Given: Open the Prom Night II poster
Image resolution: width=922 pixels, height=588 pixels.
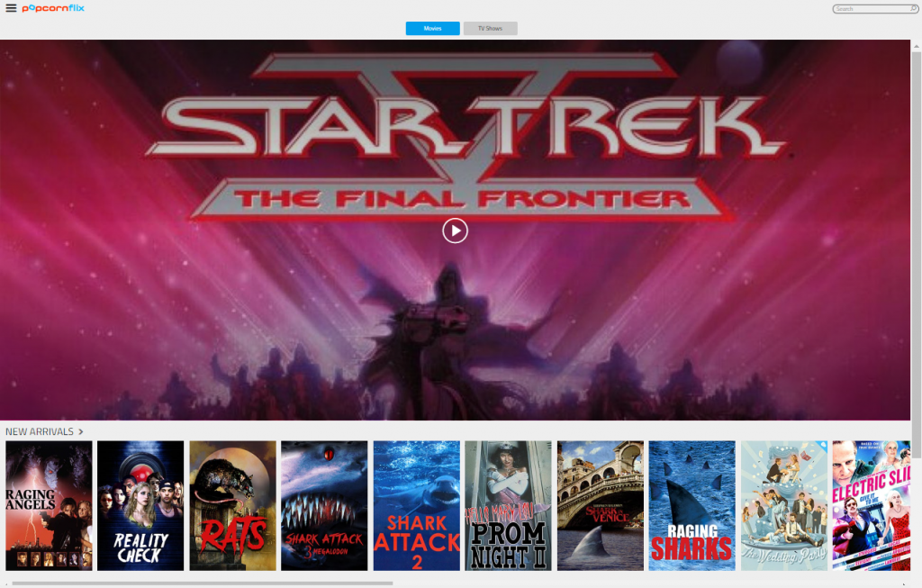Looking at the screenshot, I should pyautogui.click(x=509, y=506).
